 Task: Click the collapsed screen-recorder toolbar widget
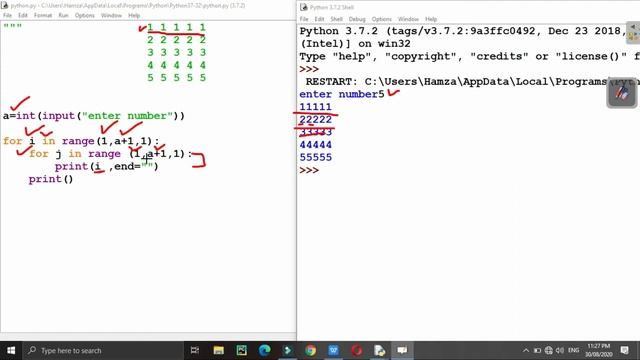pos(633,32)
